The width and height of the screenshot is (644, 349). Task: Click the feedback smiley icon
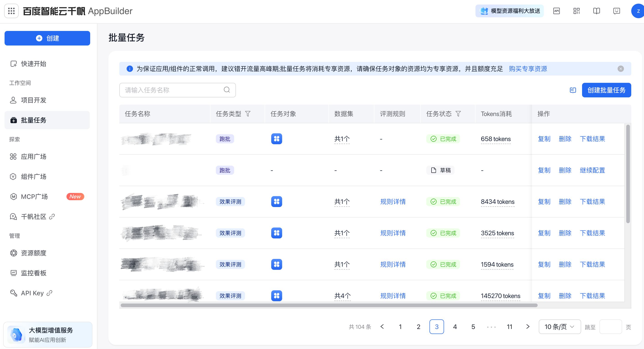point(616,11)
